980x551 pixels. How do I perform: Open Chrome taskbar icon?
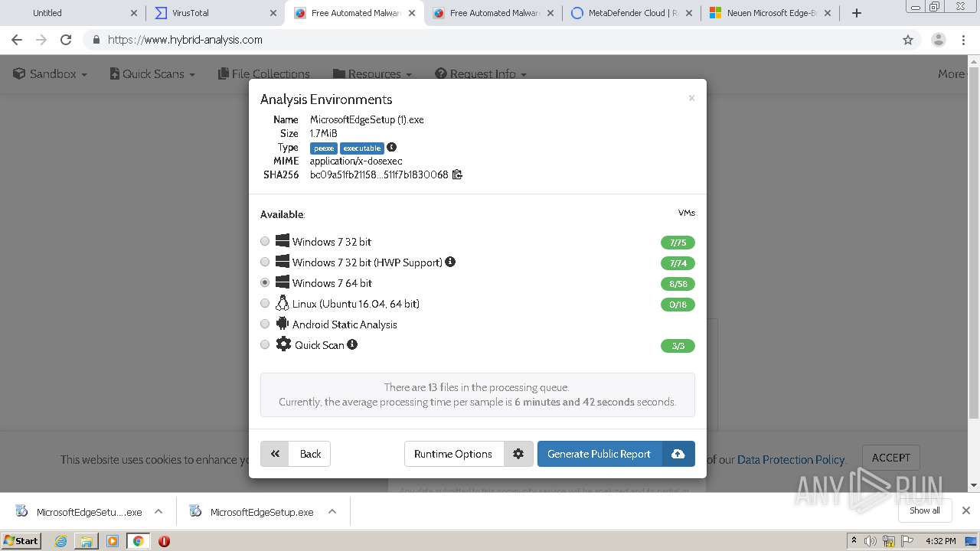click(x=139, y=541)
